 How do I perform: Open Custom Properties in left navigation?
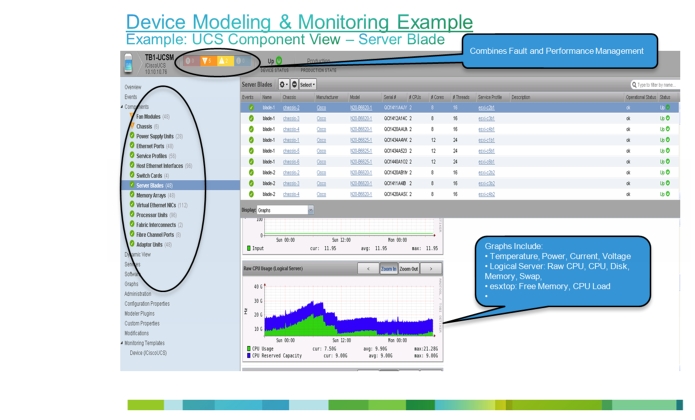coord(142,323)
